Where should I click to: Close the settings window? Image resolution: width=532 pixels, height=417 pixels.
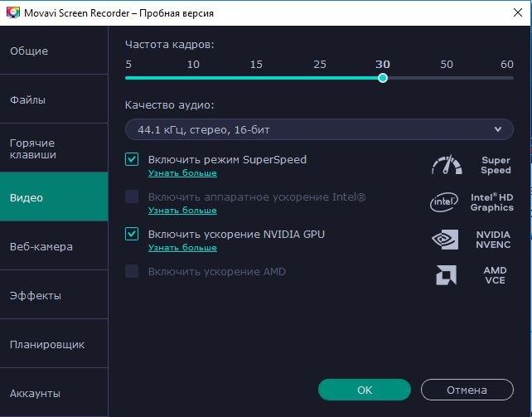pos(518,13)
